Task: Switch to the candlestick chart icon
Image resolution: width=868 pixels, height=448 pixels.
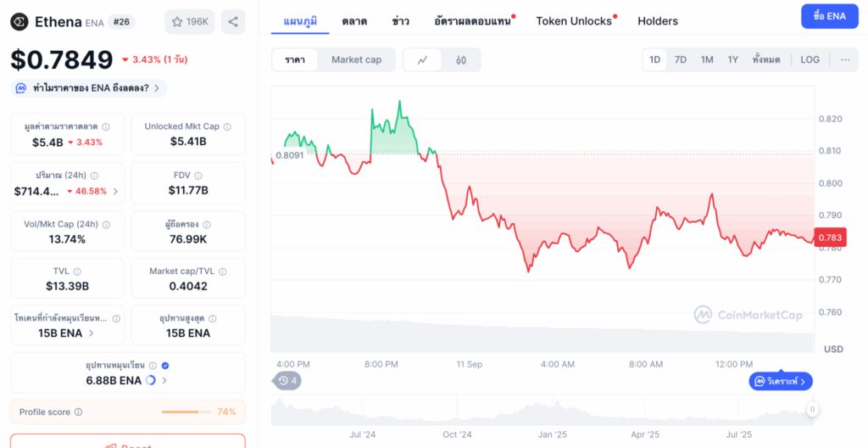Action: pyautogui.click(x=461, y=59)
